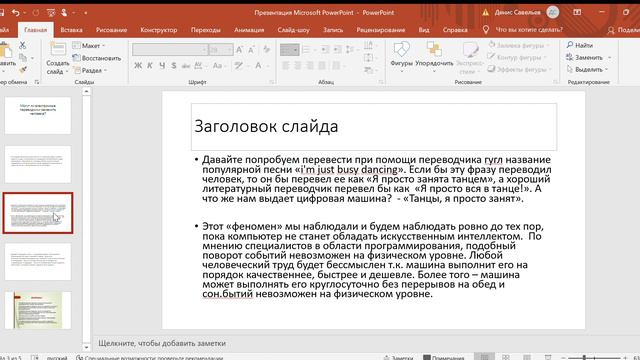
Task: Expand the Макет layout dropdown
Action: point(89,46)
